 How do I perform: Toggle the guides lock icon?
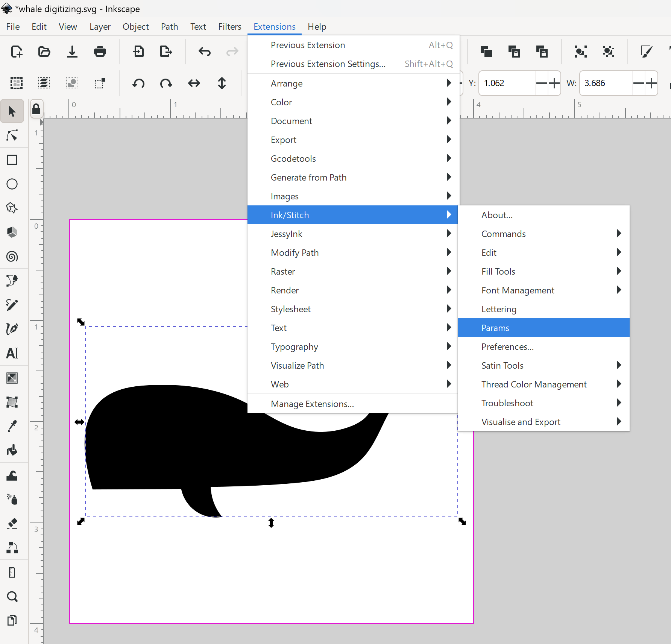(36, 109)
